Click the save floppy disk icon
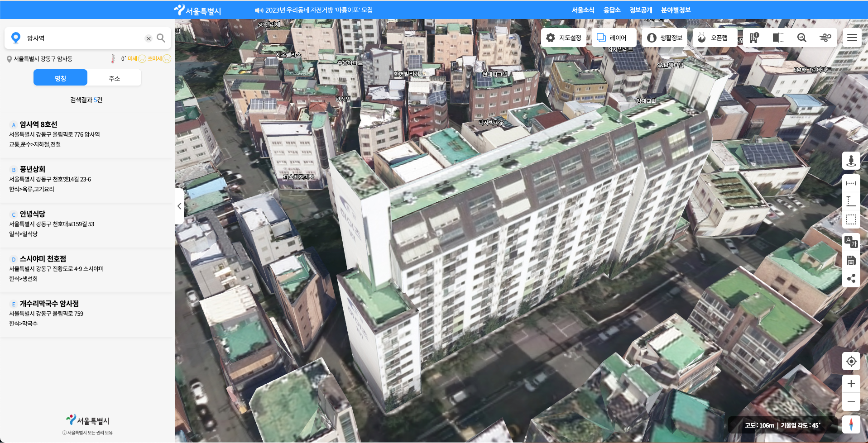 click(x=851, y=260)
